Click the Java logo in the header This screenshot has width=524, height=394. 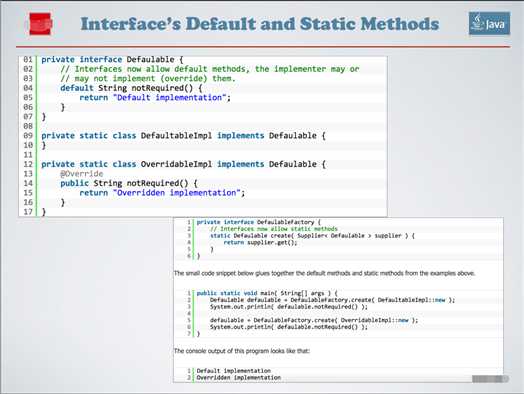pyautogui.click(x=489, y=23)
